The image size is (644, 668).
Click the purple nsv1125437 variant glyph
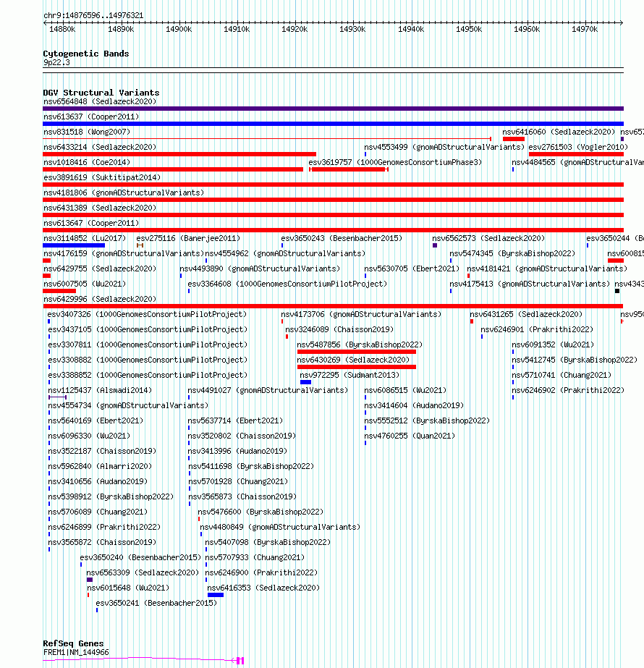[57, 397]
